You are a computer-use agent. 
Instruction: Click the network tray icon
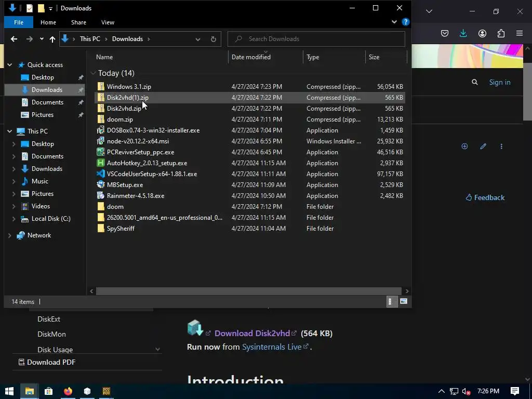click(454, 391)
